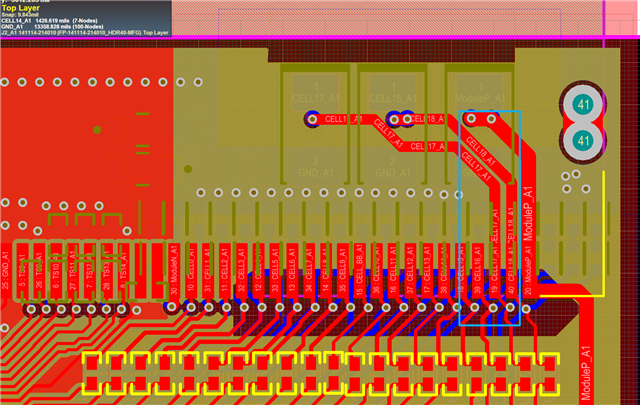This screenshot has height=405, width=640.
Task: Select connector pad '39 : CELL16_A1'
Action: [x=478, y=271]
